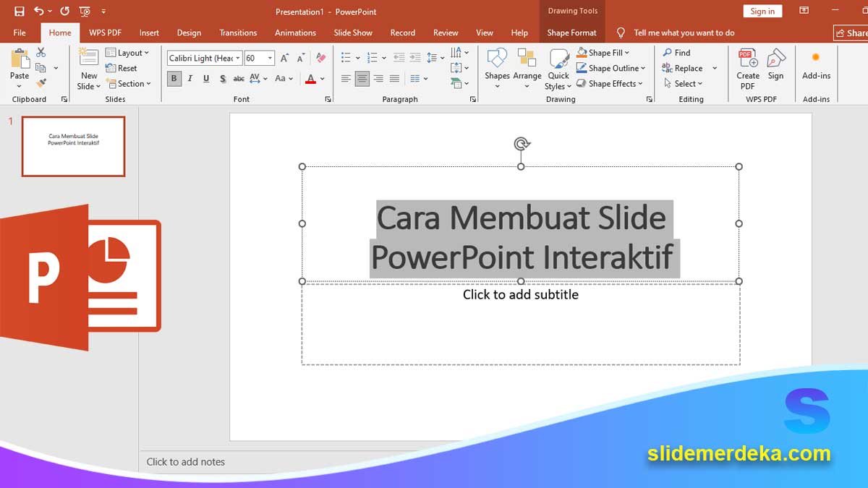Click the Copy icon in the Clipboard group
The height and width of the screenshot is (488, 868).
tap(41, 68)
